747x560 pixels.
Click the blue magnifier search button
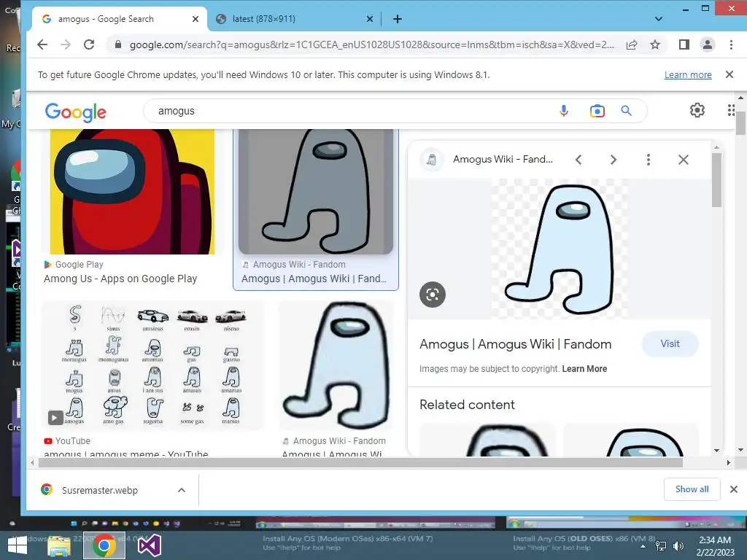tap(626, 111)
